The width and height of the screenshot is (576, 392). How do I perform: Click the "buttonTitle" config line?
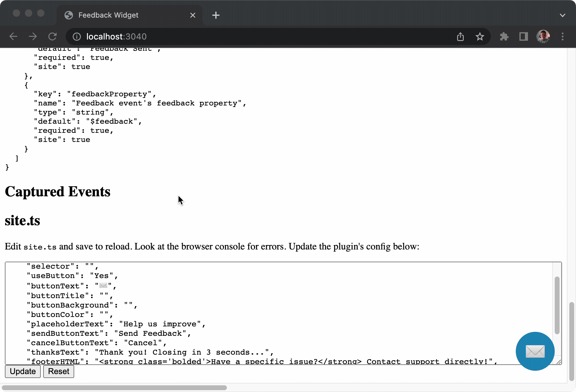pos(70,295)
